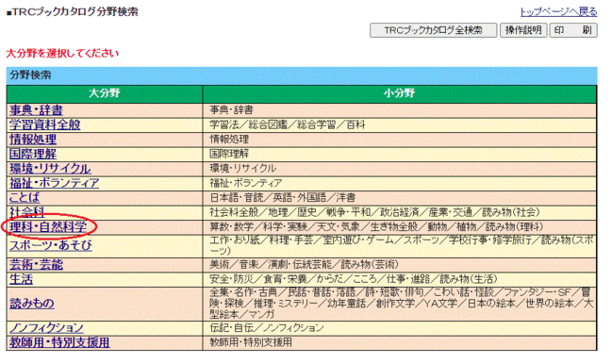Select the ことば category link
Viewport: 612px width, 364px height.
(x=25, y=197)
